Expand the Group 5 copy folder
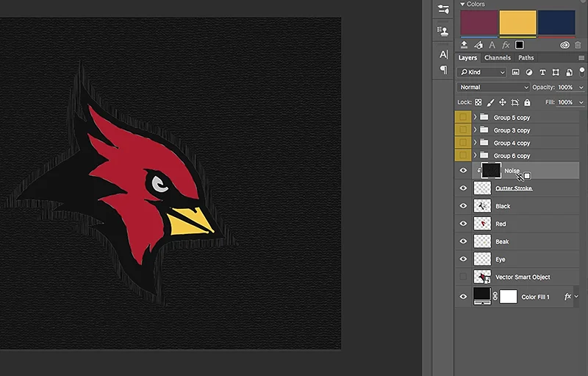The width and height of the screenshot is (588, 376). click(475, 117)
